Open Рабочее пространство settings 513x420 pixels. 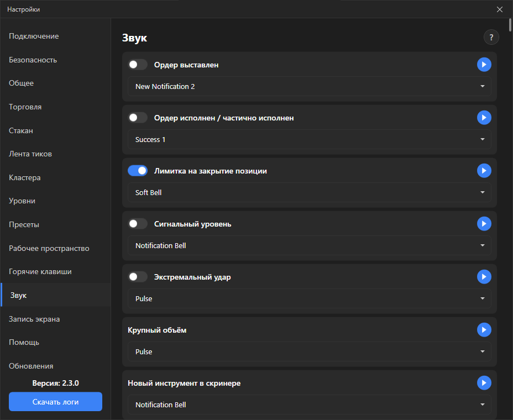coord(56,248)
